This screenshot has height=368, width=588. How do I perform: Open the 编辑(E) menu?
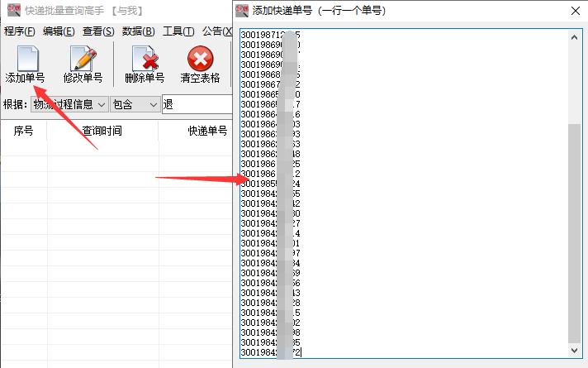[x=59, y=31]
